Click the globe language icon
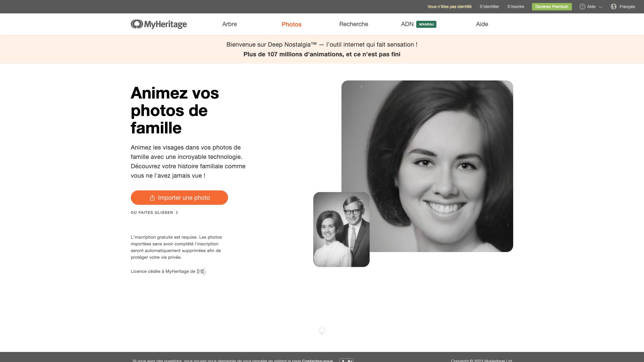This screenshot has height=362, width=644. point(613,7)
